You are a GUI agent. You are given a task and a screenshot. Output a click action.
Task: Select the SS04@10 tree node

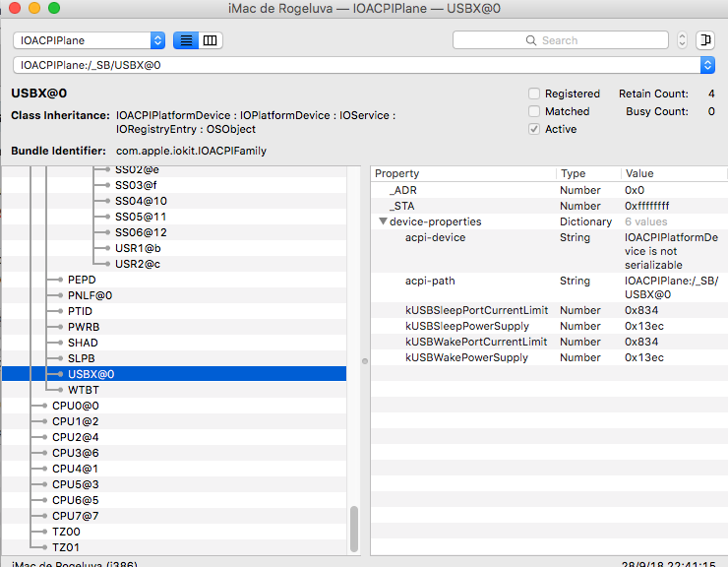pos(141,201)
